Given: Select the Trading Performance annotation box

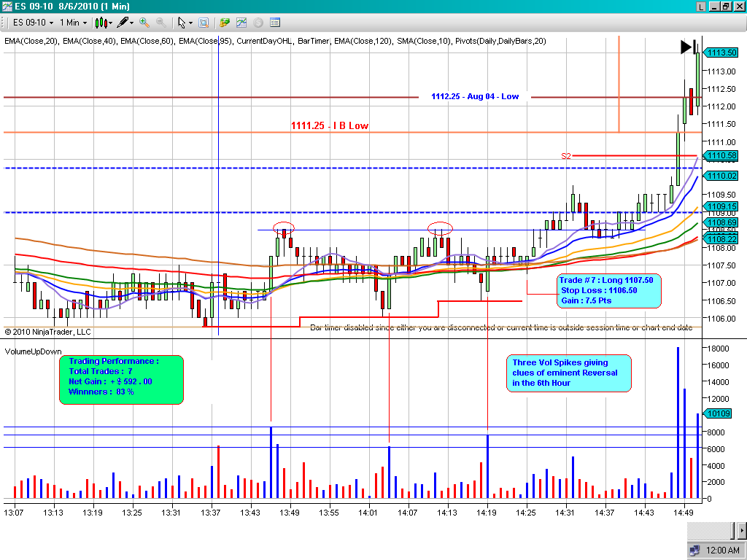Looking at the screenshot, I should tap(121, 379).
